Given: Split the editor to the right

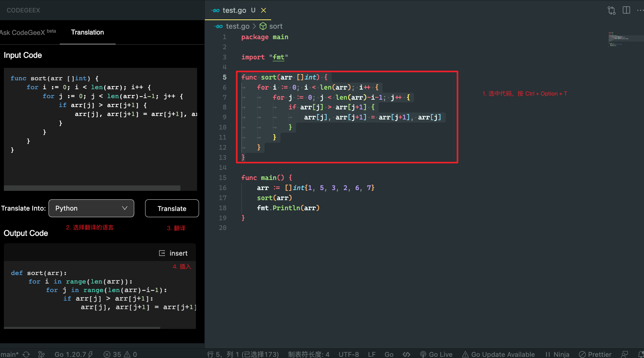Looking at the screenshot, I should 626,10.
